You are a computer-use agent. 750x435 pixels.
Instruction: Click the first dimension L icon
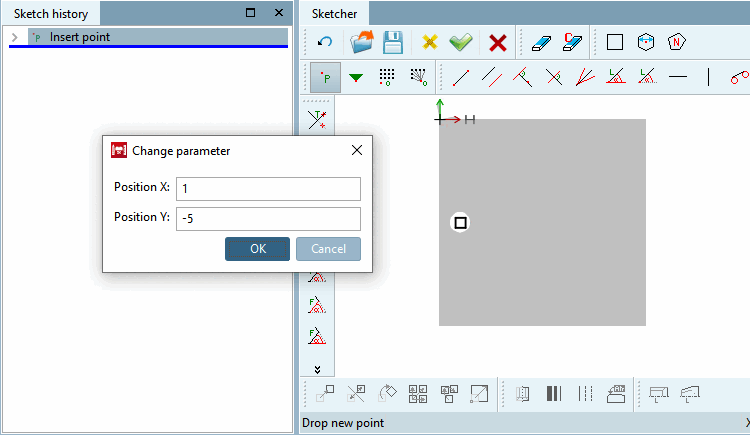[x=658, y=394]
